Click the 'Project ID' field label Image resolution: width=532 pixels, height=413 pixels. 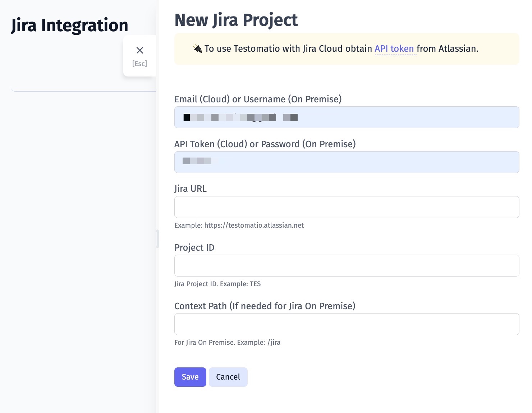[194, 247]
